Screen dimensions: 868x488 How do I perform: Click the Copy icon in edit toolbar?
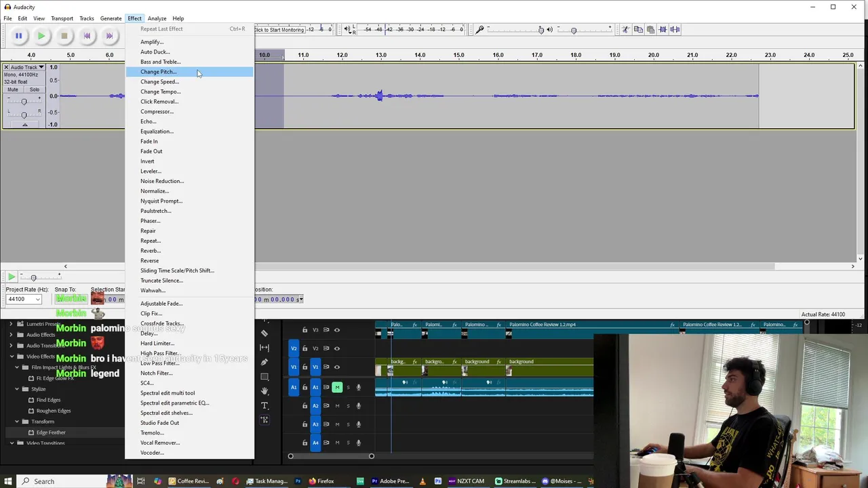[x=638, y=29]
